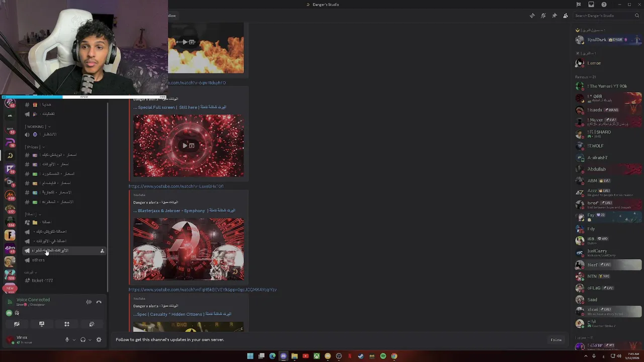The height and width of the screenshot is (362, 644).
Task: Open the Still here YouTube link
Action: pos(180,107)
